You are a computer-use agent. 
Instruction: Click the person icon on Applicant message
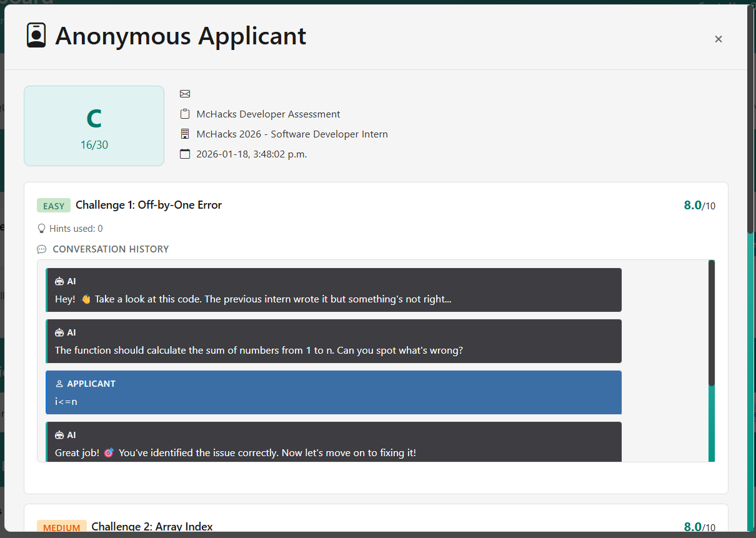(x=59, y=384)
